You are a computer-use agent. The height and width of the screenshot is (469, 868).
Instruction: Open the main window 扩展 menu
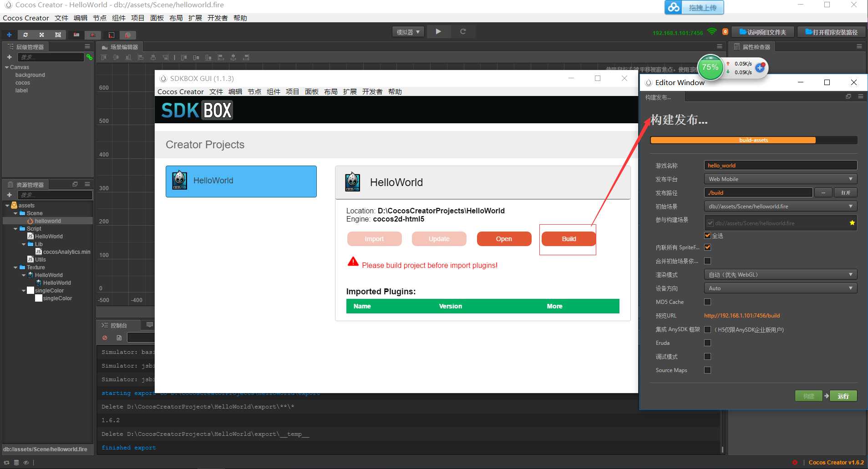(195, 18)
